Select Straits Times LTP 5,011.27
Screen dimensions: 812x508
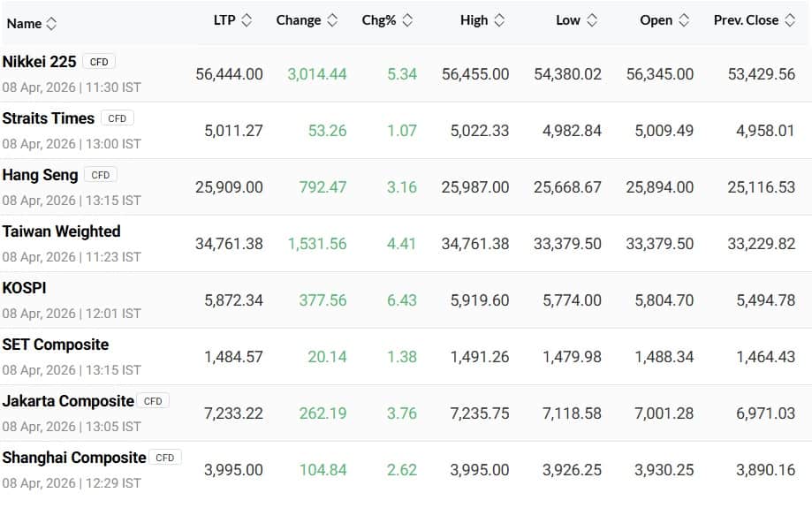[x=233, y=131]
